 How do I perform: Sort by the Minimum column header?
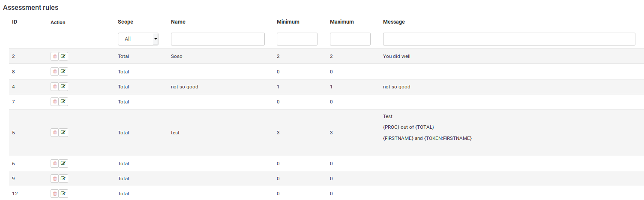(x=288, y=22)
